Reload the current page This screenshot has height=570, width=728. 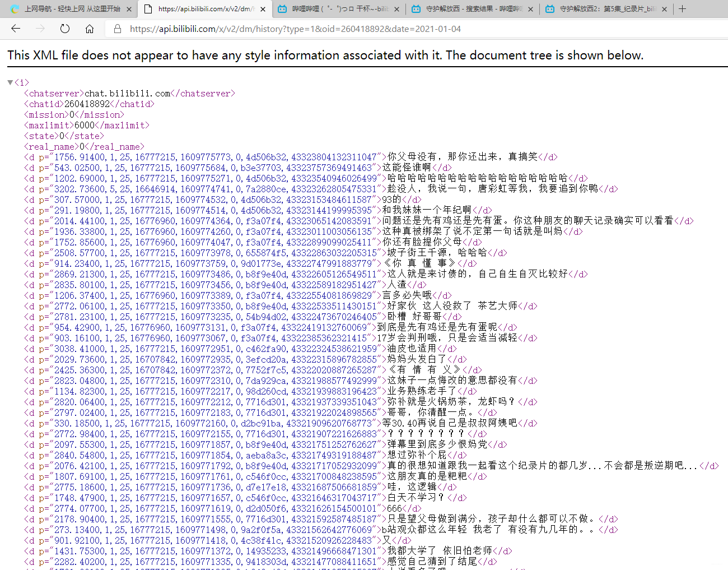point(65,29)
